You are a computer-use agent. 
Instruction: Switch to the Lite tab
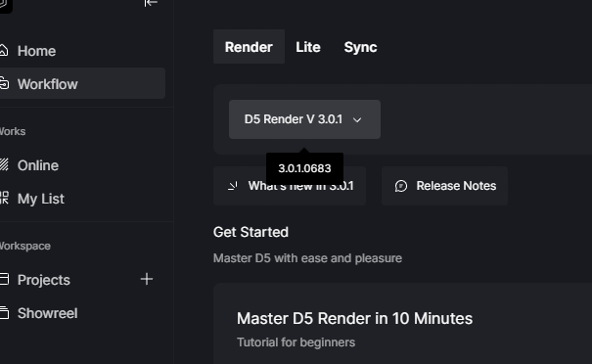click(308, 47)
